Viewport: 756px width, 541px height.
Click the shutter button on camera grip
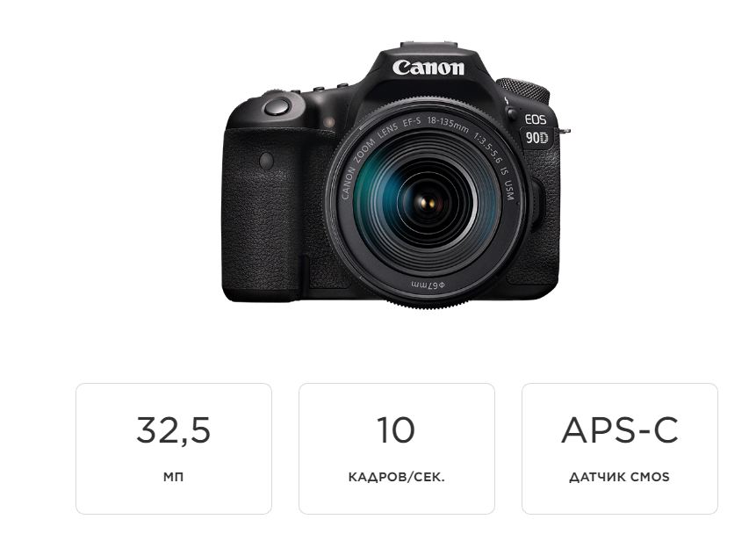[277, 106]
